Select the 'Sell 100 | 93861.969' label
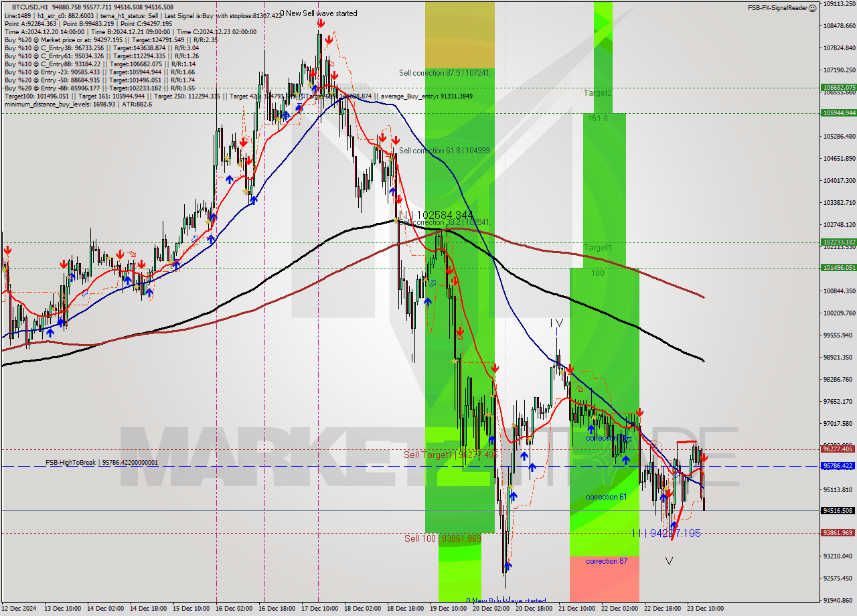 pos(443,538)
